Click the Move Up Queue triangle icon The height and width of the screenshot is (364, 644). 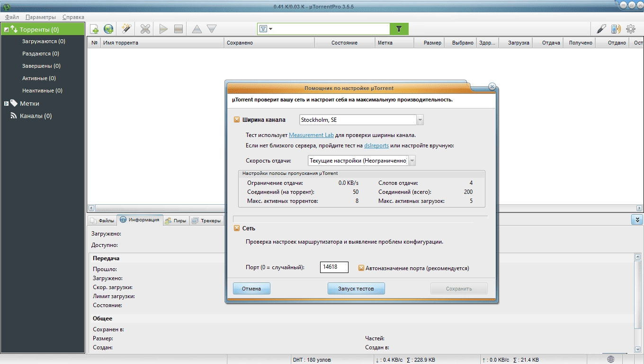click(x=197, y=29)
